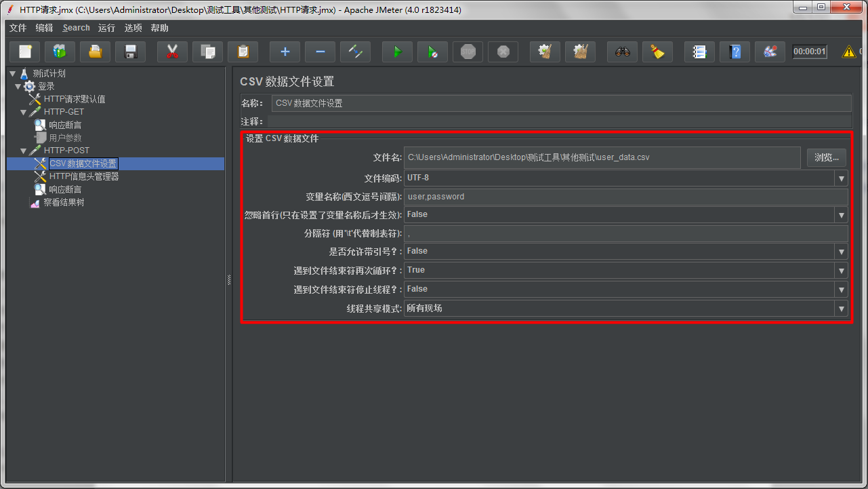Select the 响应断言 under HTTP-POST
This screenshot has height=489, width=868.
(65, 189)
